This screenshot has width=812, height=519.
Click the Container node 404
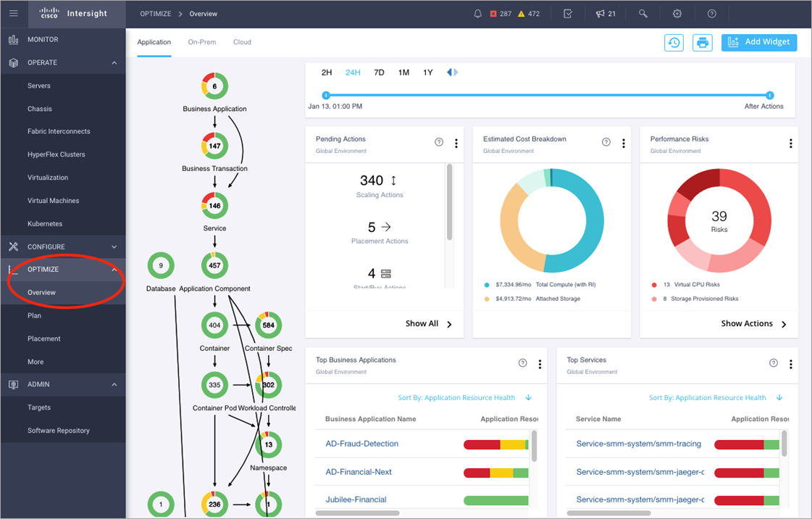[214, 325]
